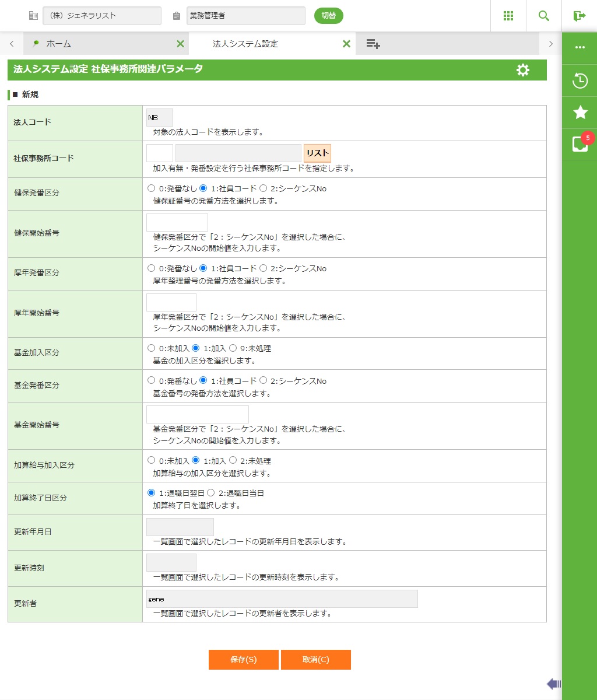Collapse the side panel with bottom arrow

(x=553, y=684)
